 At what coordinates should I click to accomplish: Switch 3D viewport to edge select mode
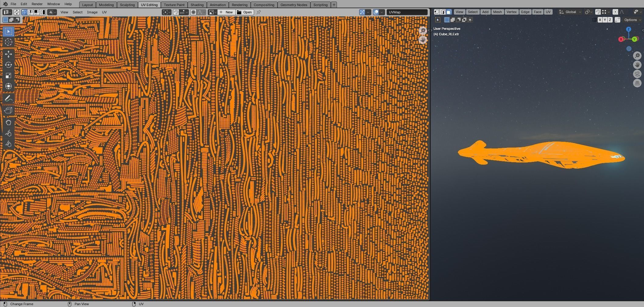pyautogui.click(x=443, y=12)
